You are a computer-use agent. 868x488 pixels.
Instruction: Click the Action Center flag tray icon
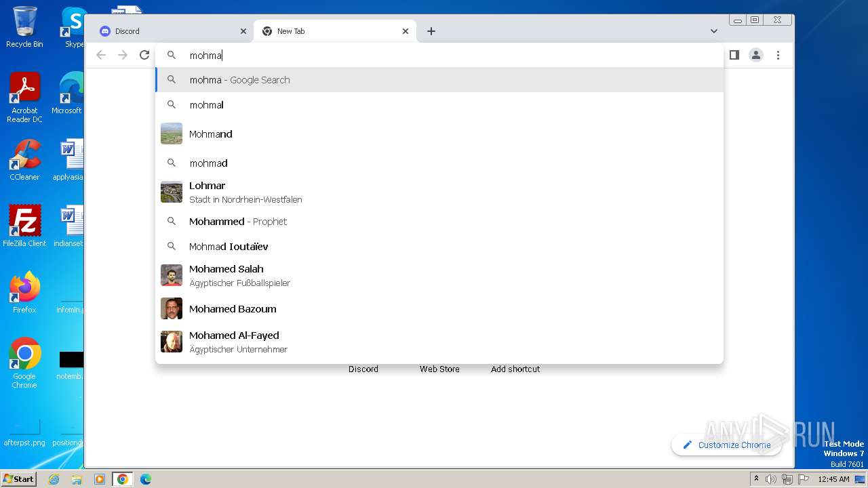tap(802, 479)
